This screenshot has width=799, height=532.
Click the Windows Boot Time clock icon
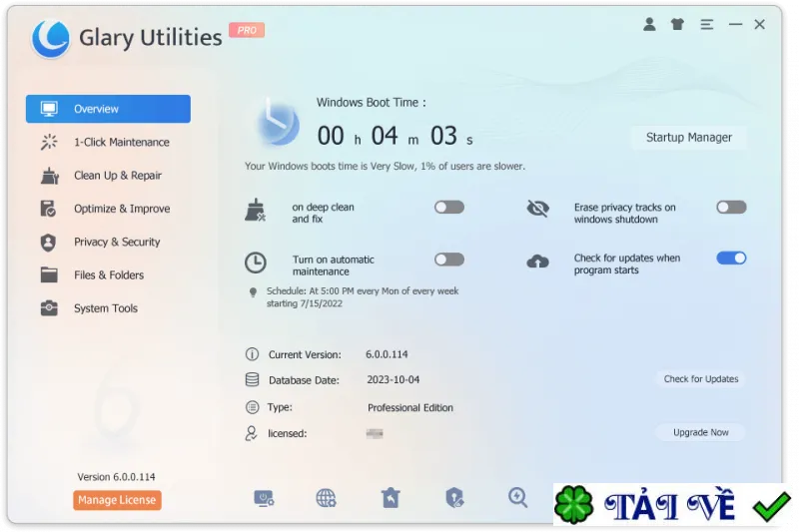click(x=278, y=123)
